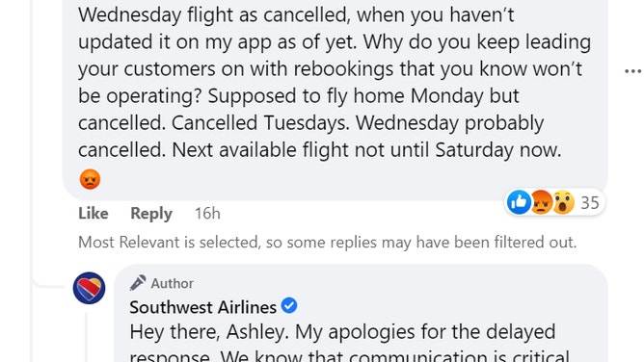Open the Southwest Airlines profile name link
Viewport: 644px width, 362px height.
pyautogui.click(x=202, y=307)
